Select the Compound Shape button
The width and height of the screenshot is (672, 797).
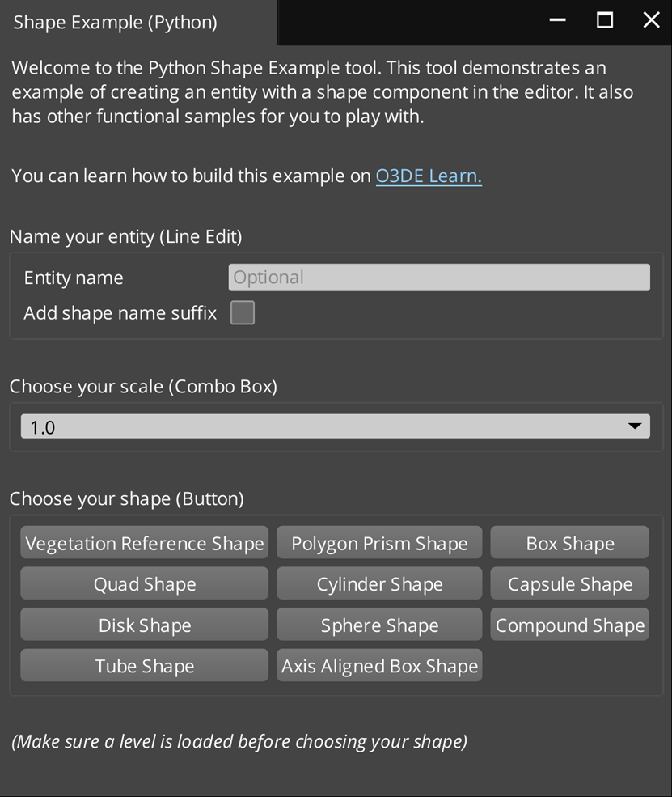coord(569,625)
